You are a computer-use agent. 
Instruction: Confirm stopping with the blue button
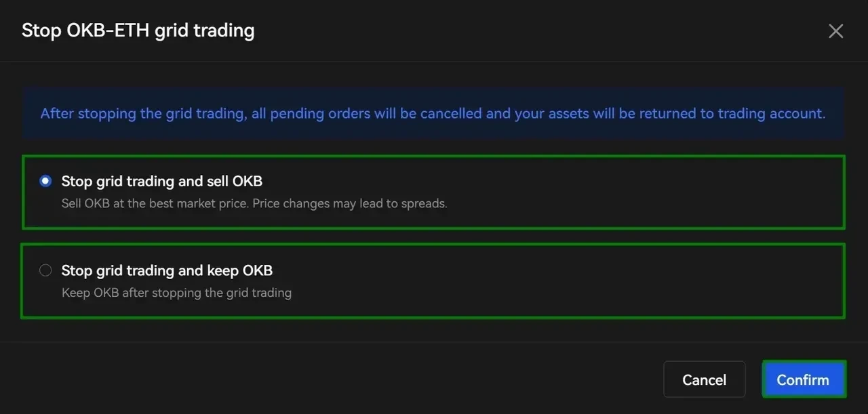[x=804, y=379]
